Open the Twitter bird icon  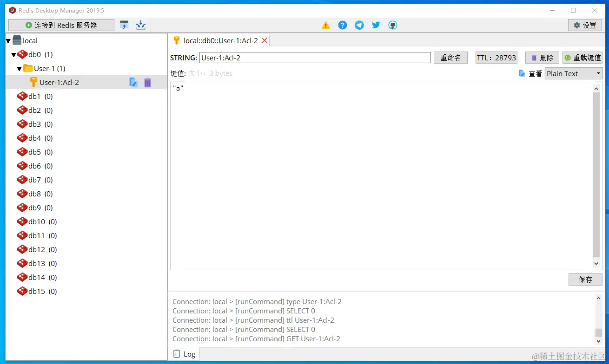click(x=376, y=25)
